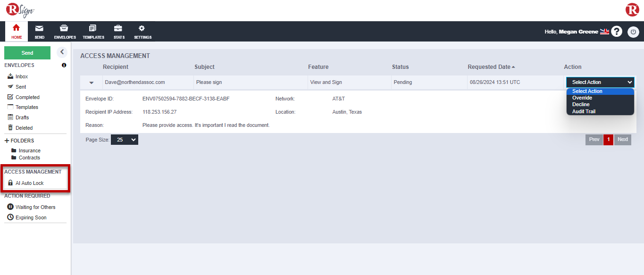Click the green Send button
The width and height of the screenshot is (644, 275).
(x=27, y=52)
